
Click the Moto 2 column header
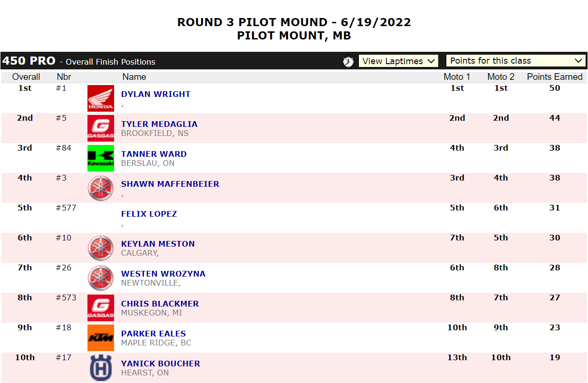(x=501, y=77)
